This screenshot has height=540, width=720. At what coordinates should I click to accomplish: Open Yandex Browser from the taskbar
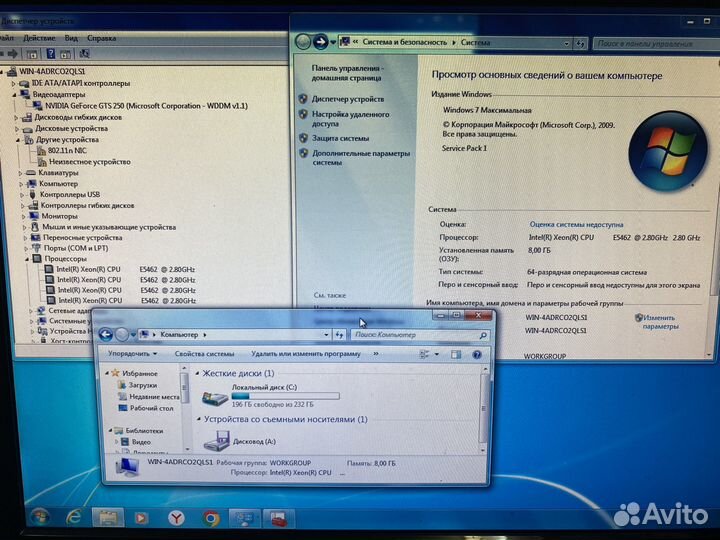point(176,518)
